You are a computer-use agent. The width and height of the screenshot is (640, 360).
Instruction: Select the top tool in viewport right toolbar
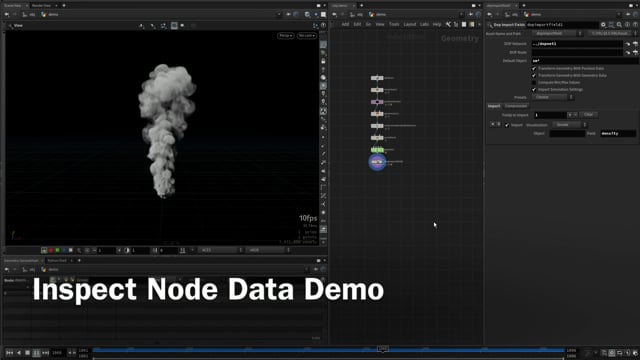pyautogui.click(x=323, y=44)
